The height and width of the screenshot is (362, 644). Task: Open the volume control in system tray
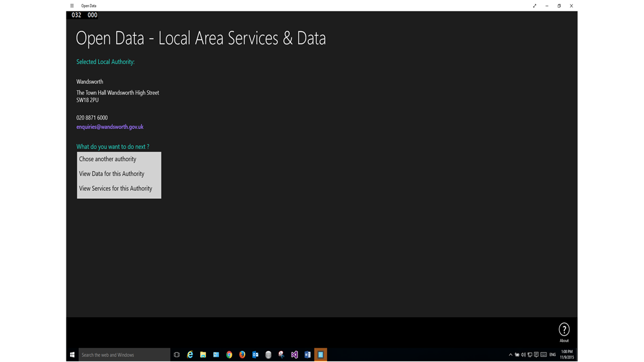523,355
